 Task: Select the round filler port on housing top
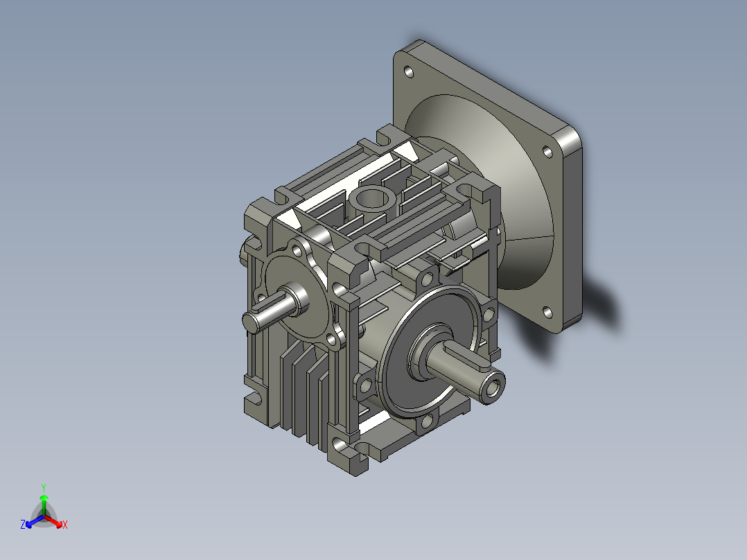(x=371, y=200)
